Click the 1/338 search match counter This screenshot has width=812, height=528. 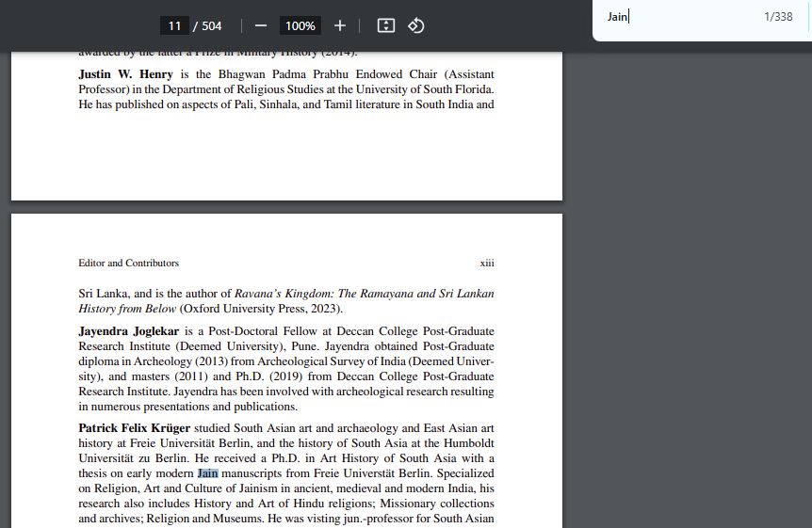(777, 17)
